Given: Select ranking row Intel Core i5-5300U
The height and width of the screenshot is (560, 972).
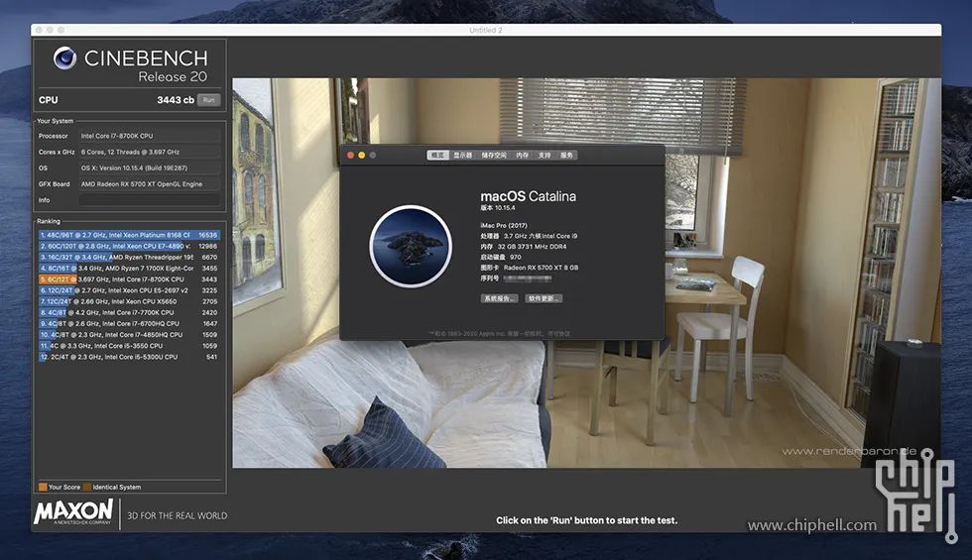Looking at the screenshot, I should 129,357.
